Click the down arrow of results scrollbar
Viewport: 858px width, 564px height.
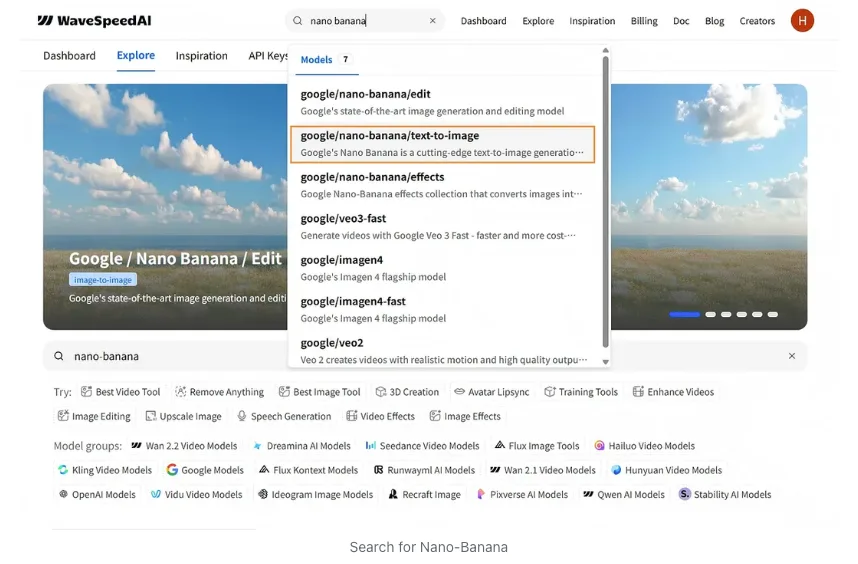point(605,362)
